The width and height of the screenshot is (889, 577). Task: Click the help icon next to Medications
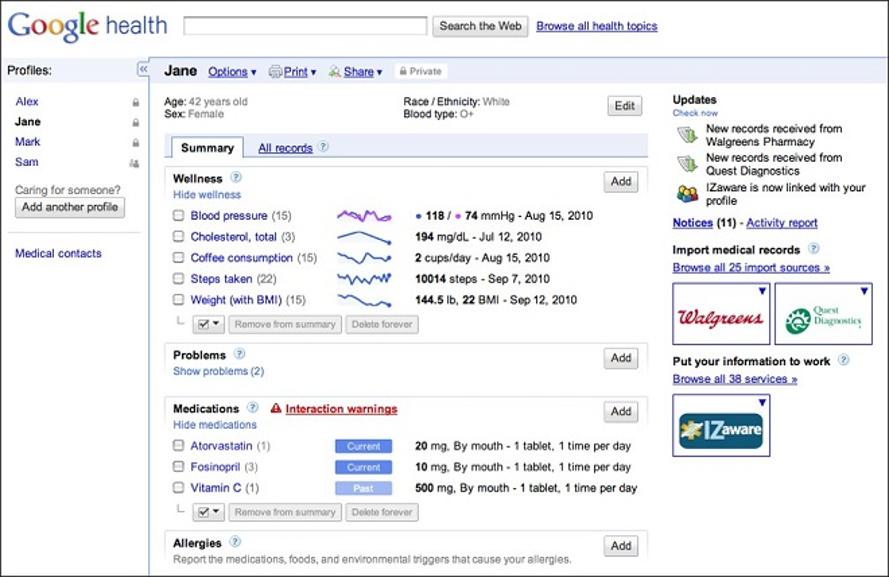coord(253,408)
